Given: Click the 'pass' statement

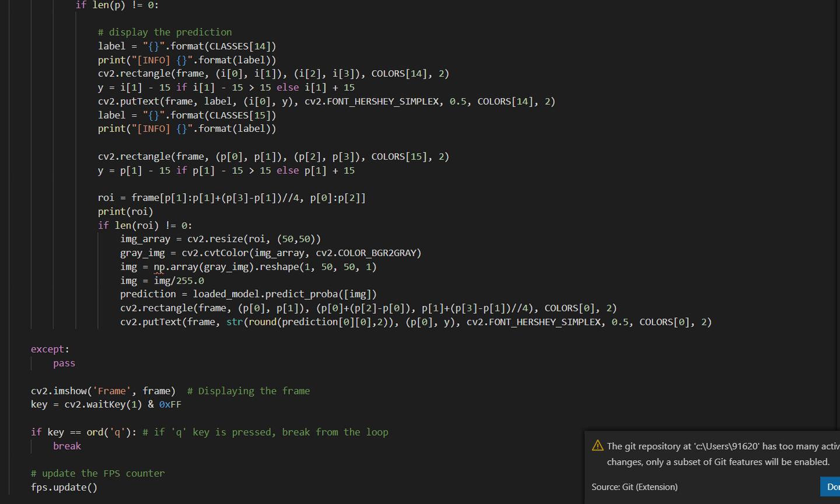Looking at the screenshot, I should 64,363.
